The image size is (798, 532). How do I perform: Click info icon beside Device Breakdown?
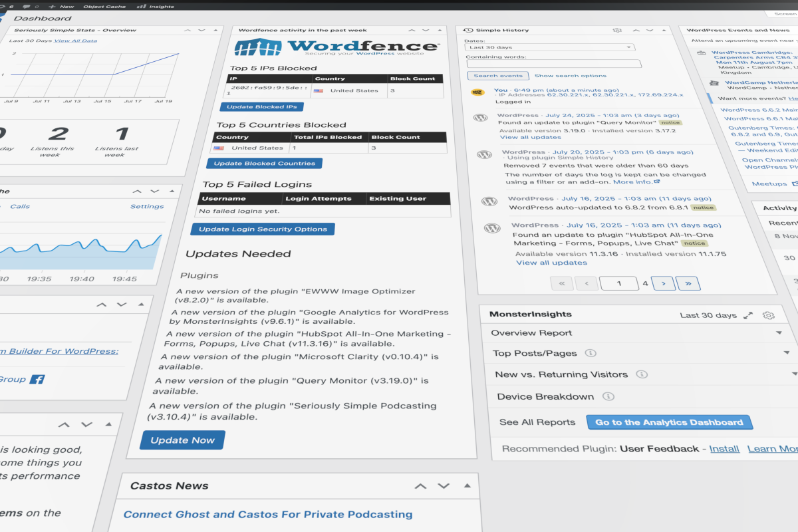pos(608,397)
